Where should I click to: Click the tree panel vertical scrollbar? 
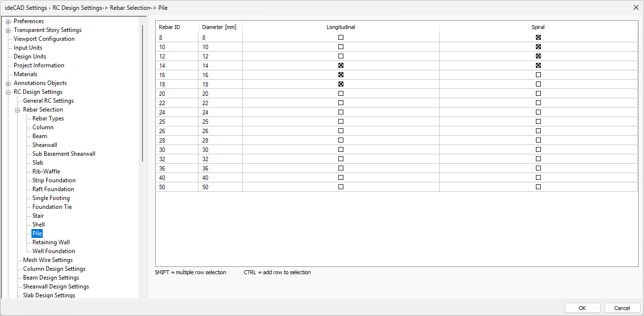[143, 93]
